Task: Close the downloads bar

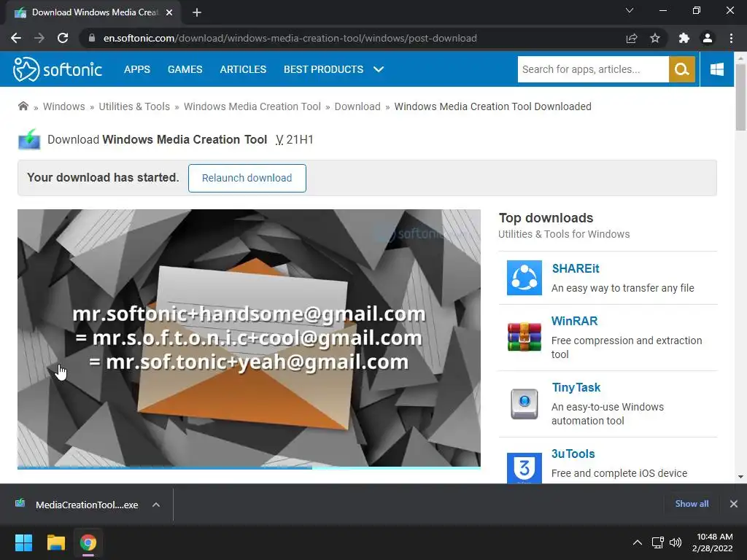Action: [734, 504]
